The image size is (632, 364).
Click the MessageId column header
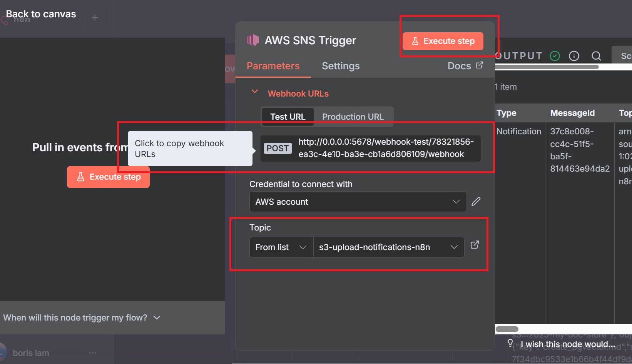[x=572, y=113]
